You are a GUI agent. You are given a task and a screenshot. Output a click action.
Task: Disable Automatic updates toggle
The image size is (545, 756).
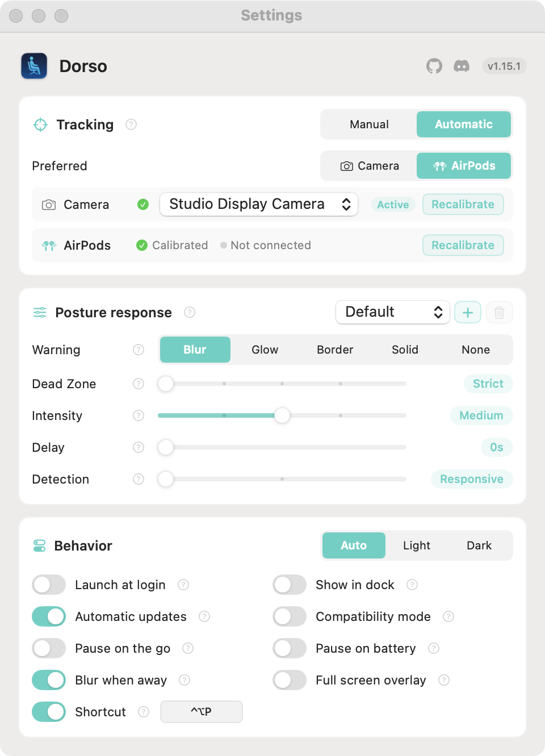pos(49,616)
